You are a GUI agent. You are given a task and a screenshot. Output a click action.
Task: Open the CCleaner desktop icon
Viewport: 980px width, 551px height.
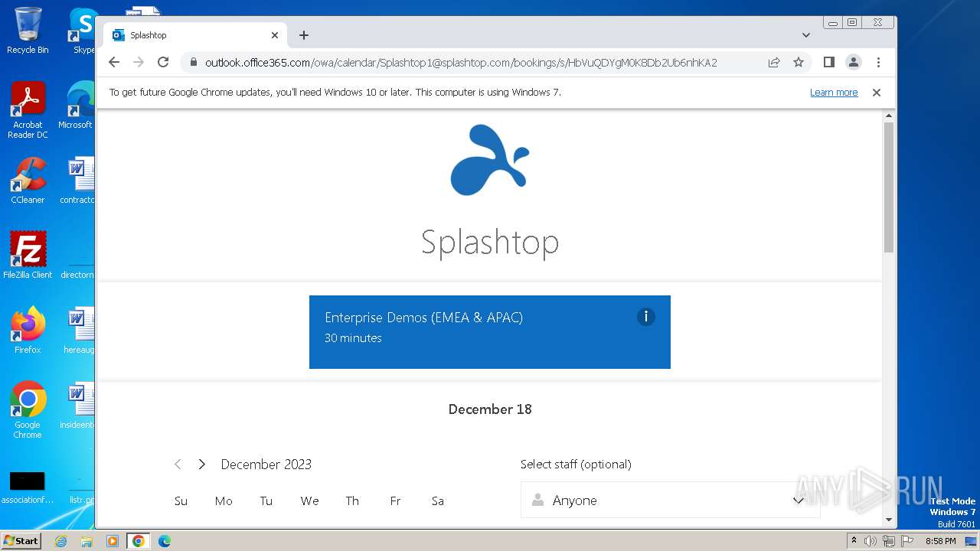click(28, 181)
